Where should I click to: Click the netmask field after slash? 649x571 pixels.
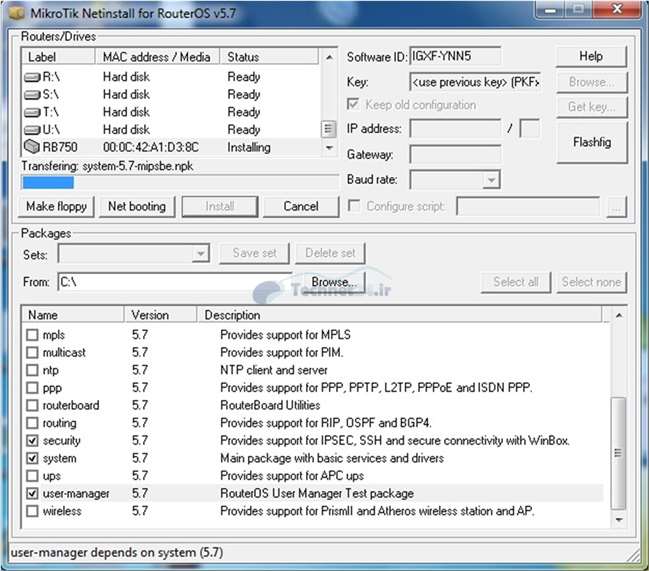(530, 129)
